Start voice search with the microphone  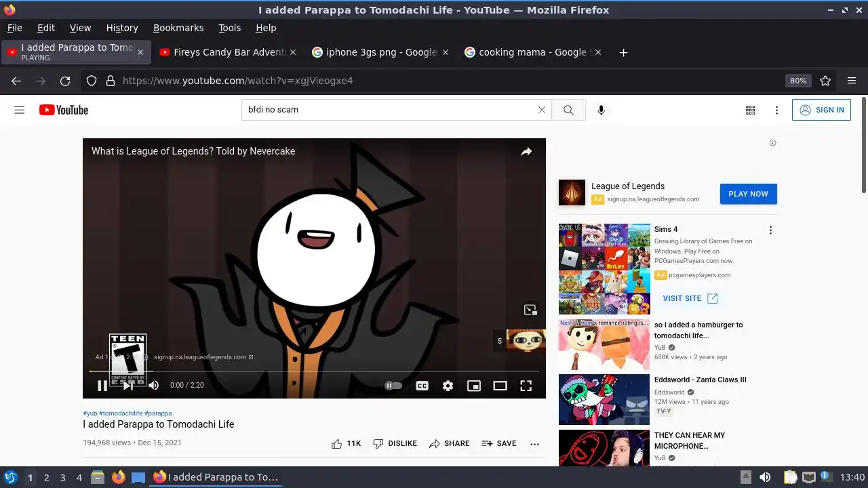[x=601, y=110]
